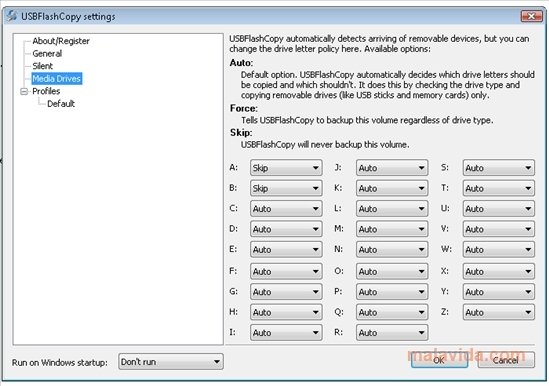549x386 pixels.
Task: Close the USBFlashCopy settings window
Action: [531, 16]
